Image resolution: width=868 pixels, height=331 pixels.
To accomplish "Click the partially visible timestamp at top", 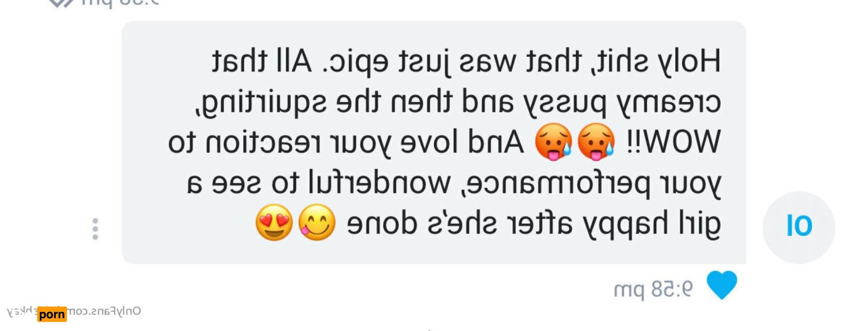I will [x=120, y=3].
